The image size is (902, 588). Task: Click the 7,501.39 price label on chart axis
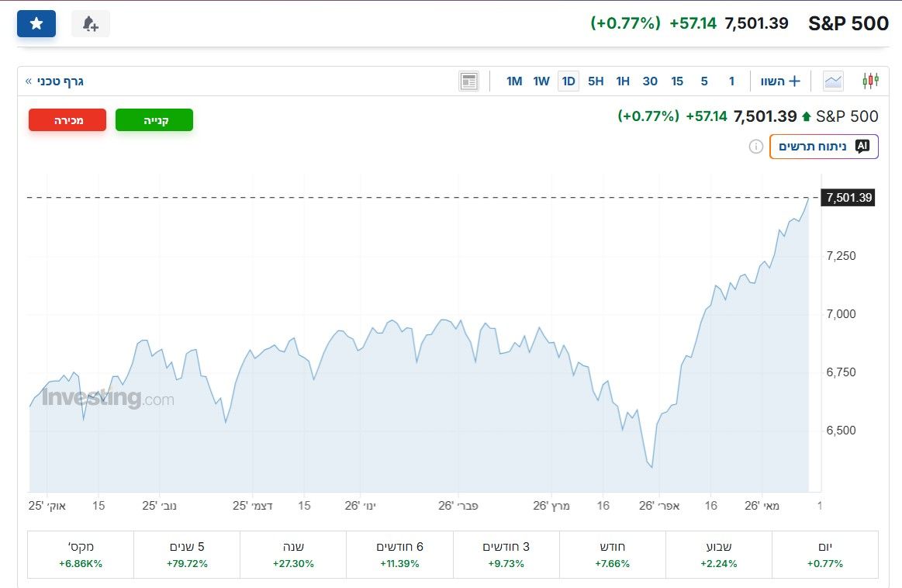[x=848, y=197]
